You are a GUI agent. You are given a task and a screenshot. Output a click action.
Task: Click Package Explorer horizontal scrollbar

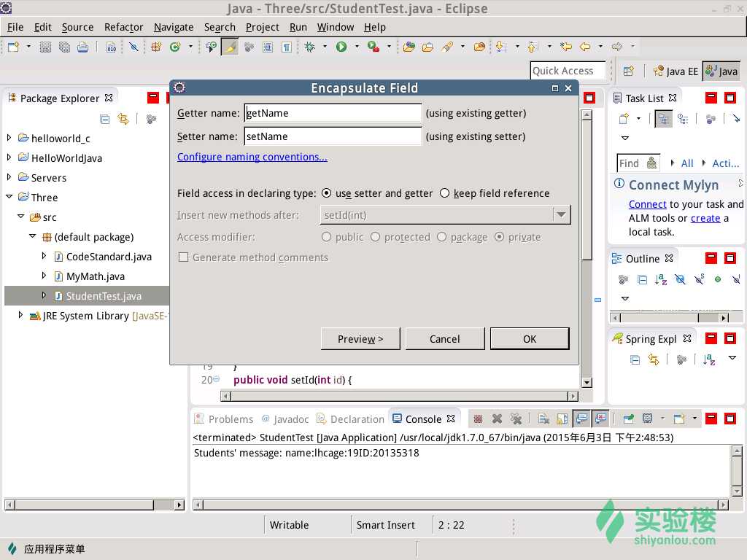pos(94,505)
